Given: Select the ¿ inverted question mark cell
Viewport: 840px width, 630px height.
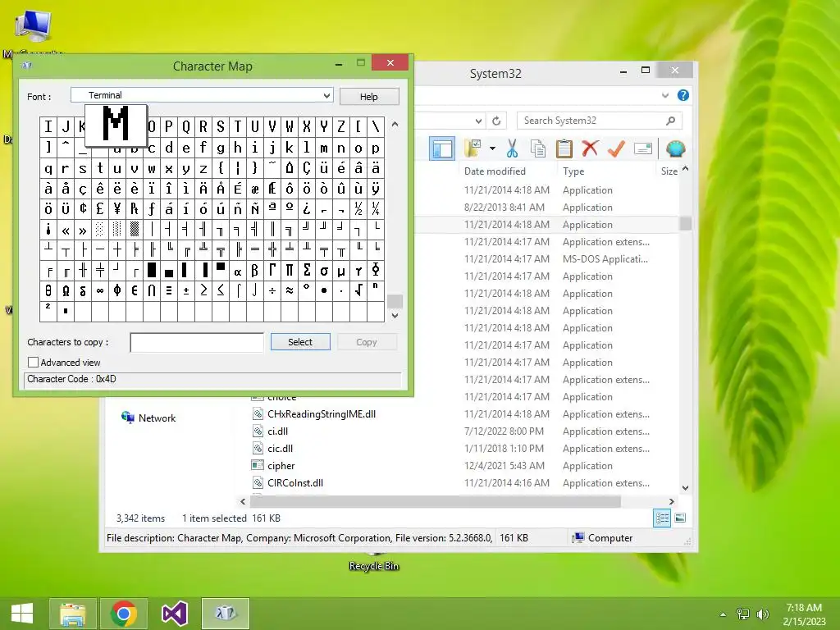Looking at the screenshot, I should (x=307, y=208).
